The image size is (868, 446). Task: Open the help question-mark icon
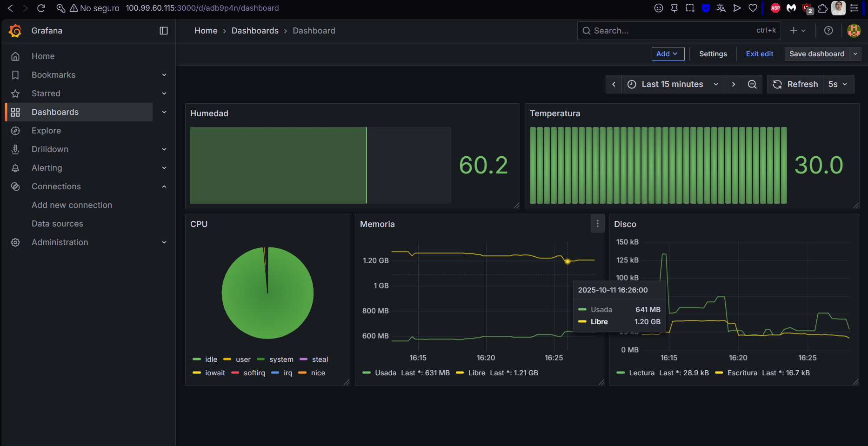click(828, 31)
